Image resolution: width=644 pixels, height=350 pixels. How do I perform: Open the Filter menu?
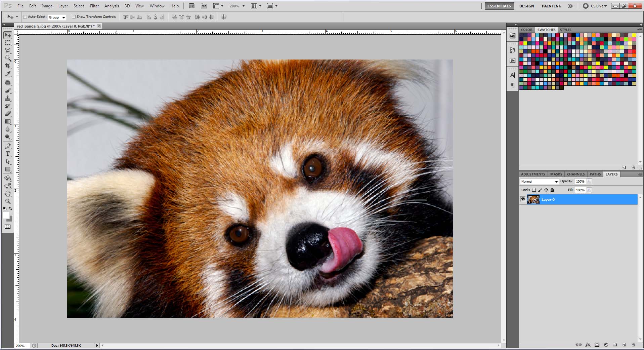pos(94,6)
